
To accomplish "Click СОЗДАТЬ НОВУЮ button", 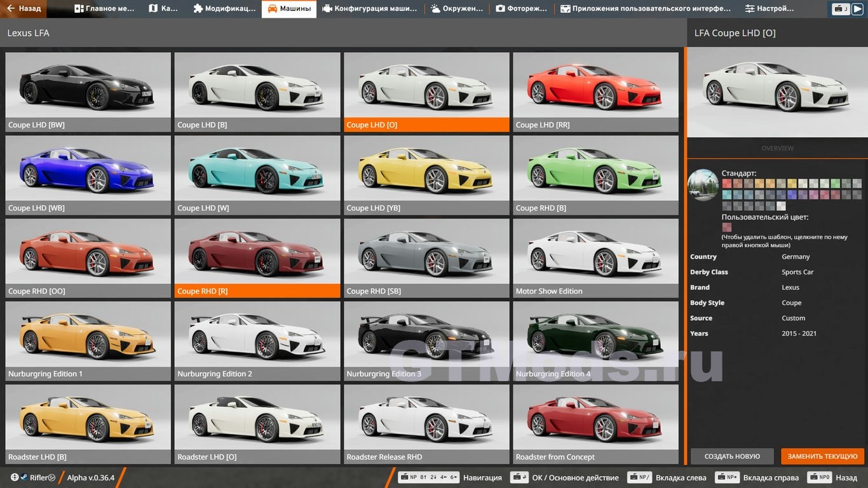I will (x=732, y=456).
